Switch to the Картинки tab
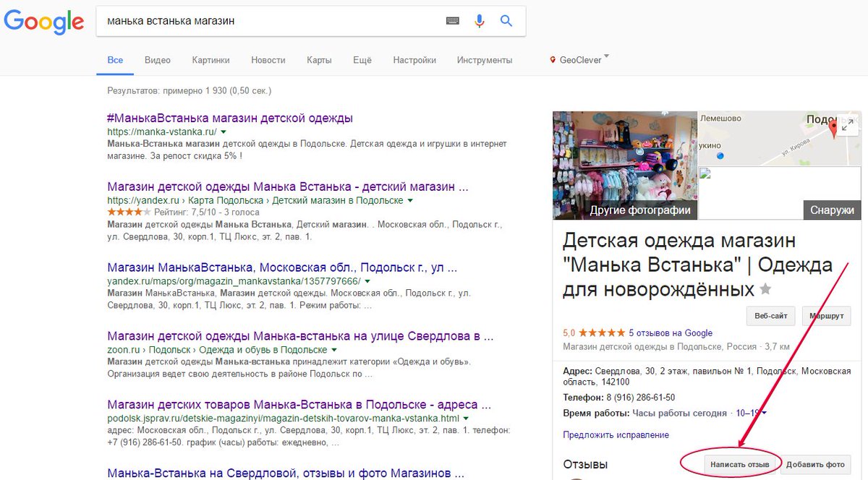The image size is (868, 480). [210, 61]
